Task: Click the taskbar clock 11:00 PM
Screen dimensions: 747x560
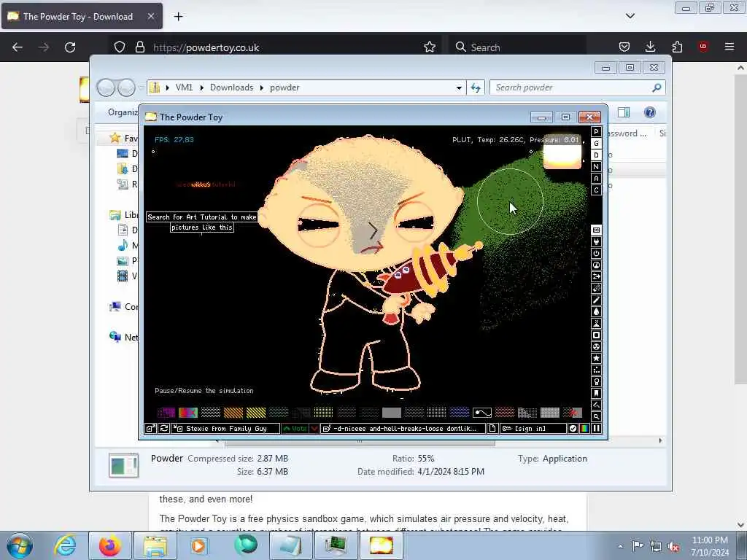Action: click(709, 546)
